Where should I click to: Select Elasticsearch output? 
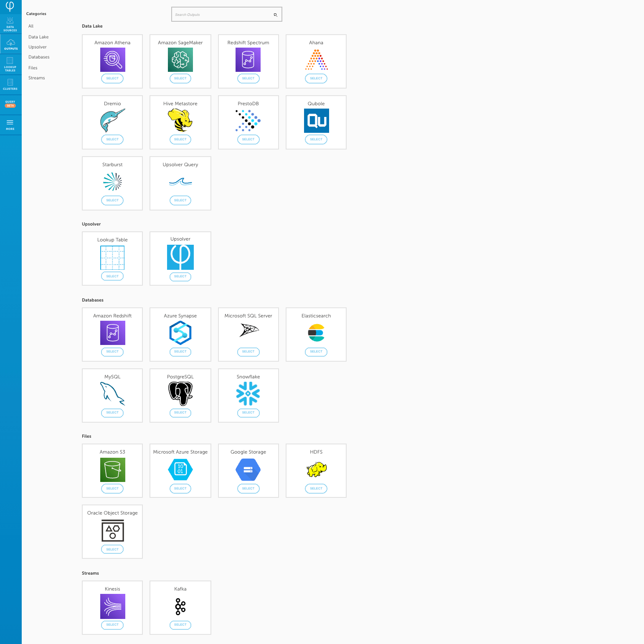pos(316,352)
